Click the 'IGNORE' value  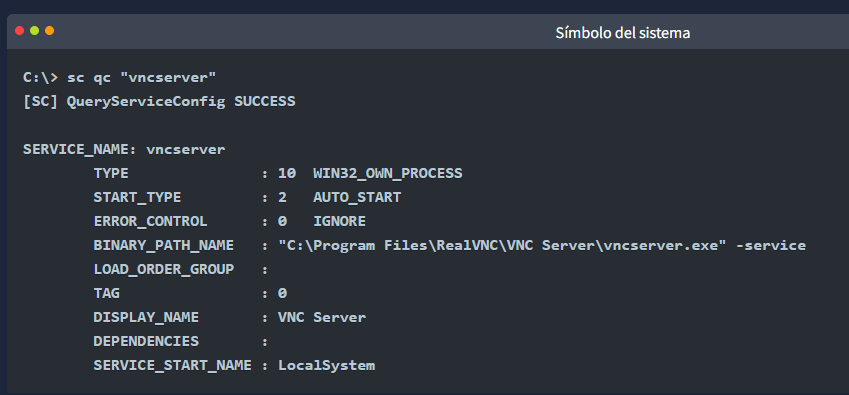point(339,222)
